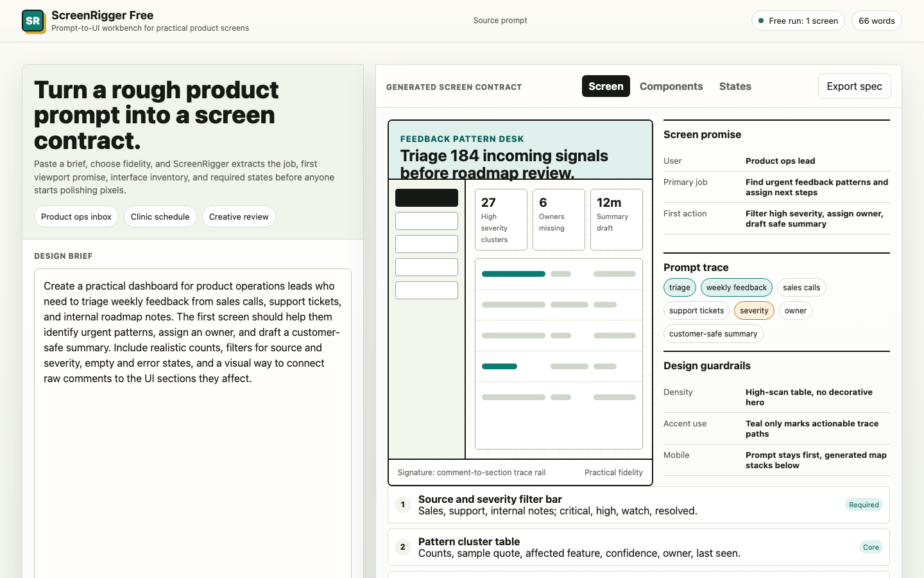
Task: Click the Signature: comment-to-section trace rail text
Action: click(x=472, y=473)
